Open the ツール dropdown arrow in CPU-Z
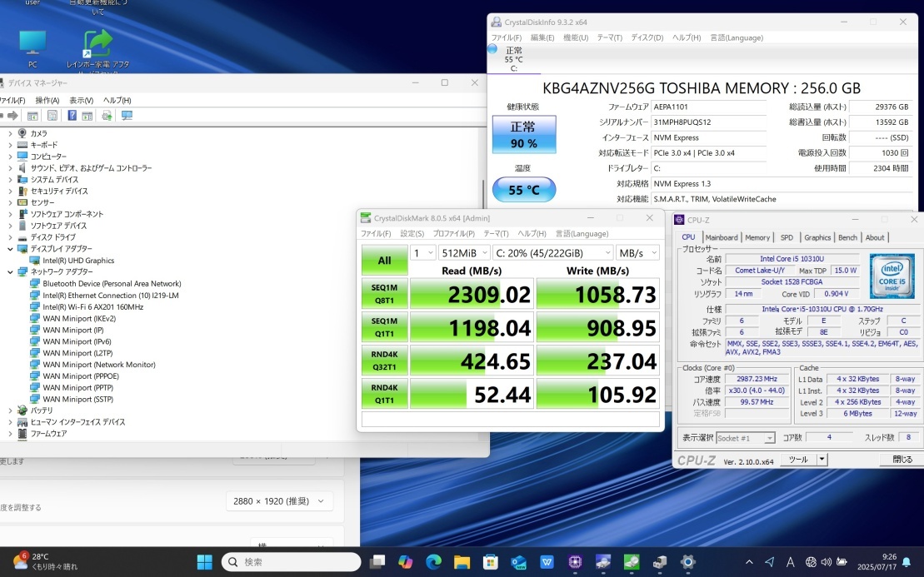The image size is (924, 577). click(x=822, y=460)
